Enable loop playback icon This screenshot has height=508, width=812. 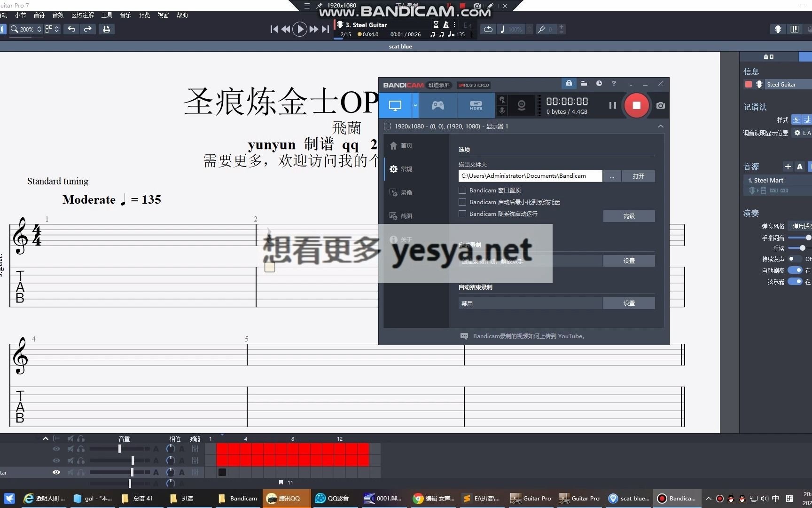tap(488, 29)
